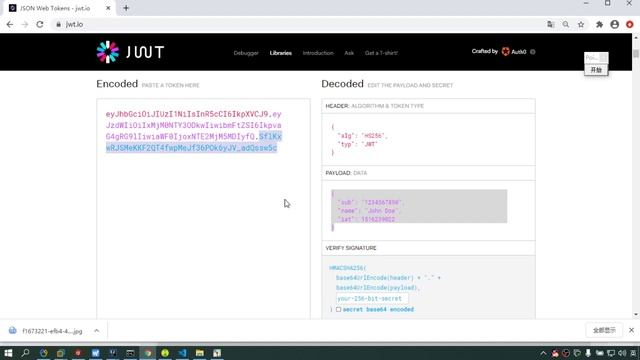This screenshot has height=360, width=640.
Task: Click the network icon in system tray
Action: click(x=611, y=353)
